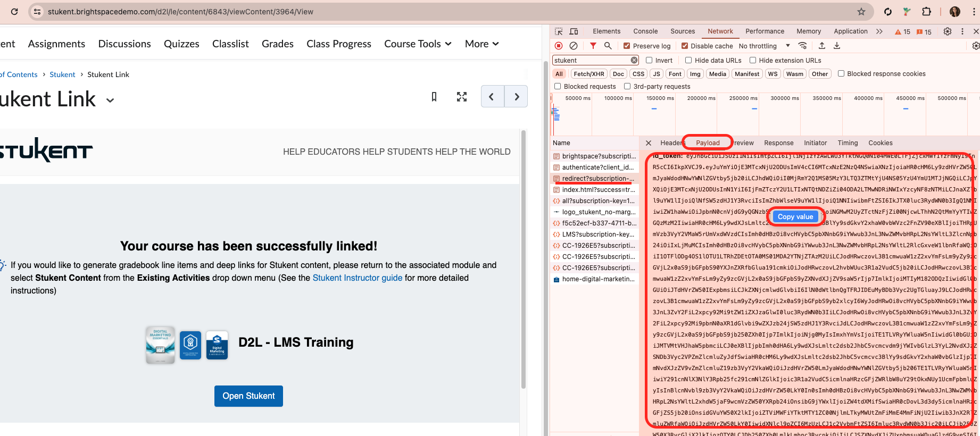Open the Stukent breadcrumb link

coord(62,74)
